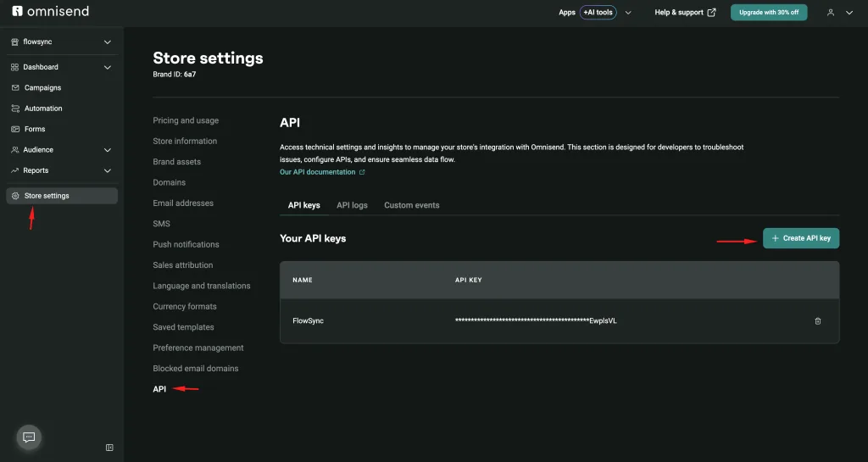Go to Saved templates settings
The height and width of the screenshot is (462, 868).
pyautogui.click(x=183, y=327)
